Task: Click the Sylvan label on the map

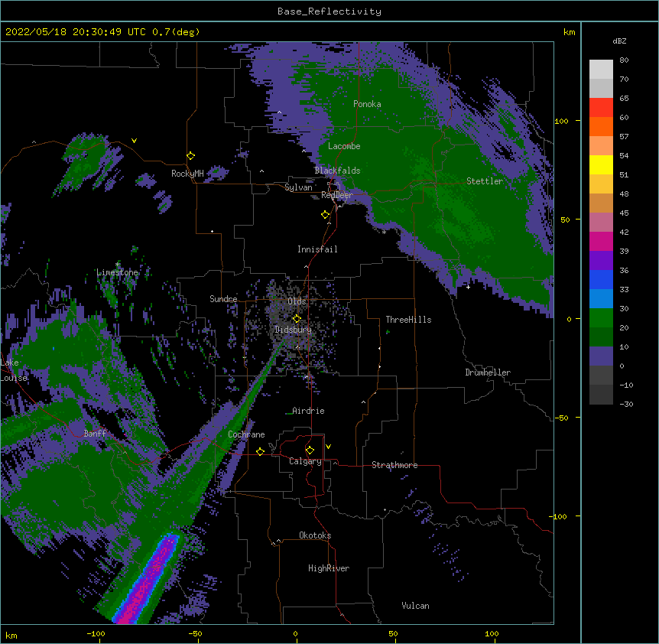Action: tap(298, 187)
